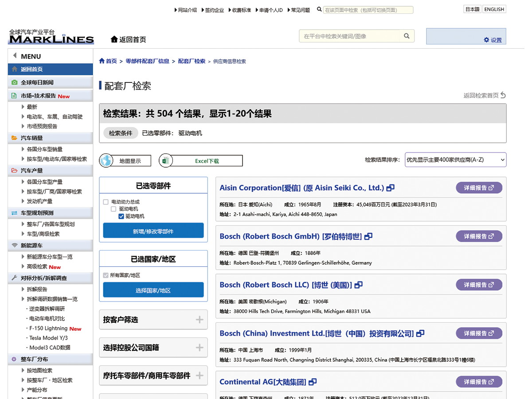Click the window icon next to Bosch GmbH

point(368,237)
